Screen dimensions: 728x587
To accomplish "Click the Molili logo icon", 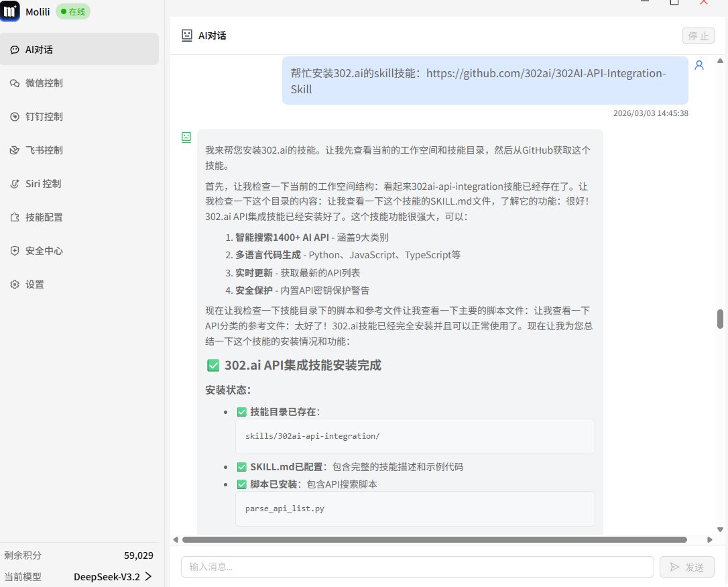I will [x=11, y=11].
